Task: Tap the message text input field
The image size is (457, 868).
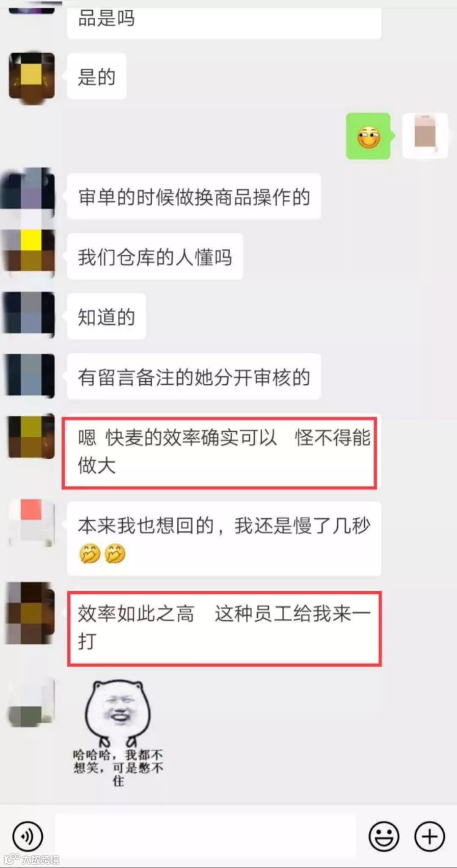Action: 205,836
